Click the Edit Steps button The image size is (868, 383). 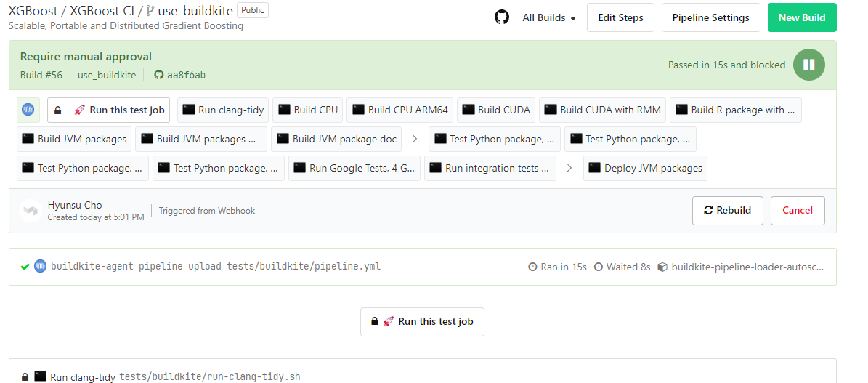click(x=620, y=17)
